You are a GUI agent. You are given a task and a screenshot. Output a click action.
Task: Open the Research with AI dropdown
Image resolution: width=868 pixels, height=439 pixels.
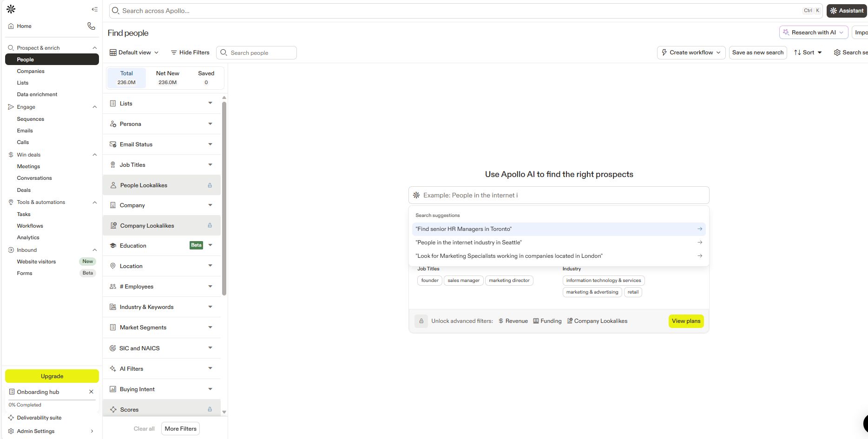813,33
